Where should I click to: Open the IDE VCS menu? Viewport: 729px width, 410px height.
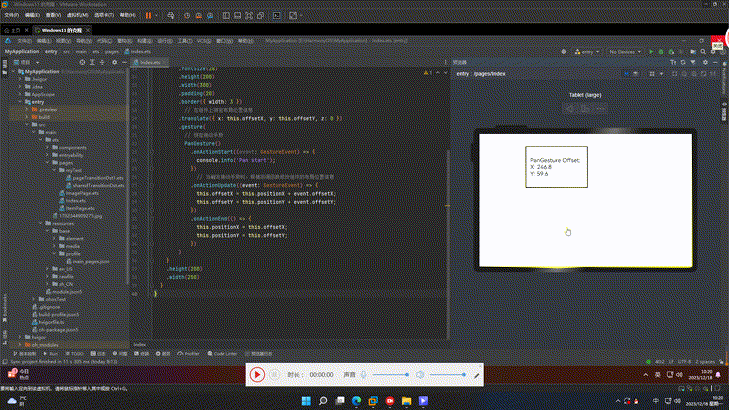click(x=204, y=41)
